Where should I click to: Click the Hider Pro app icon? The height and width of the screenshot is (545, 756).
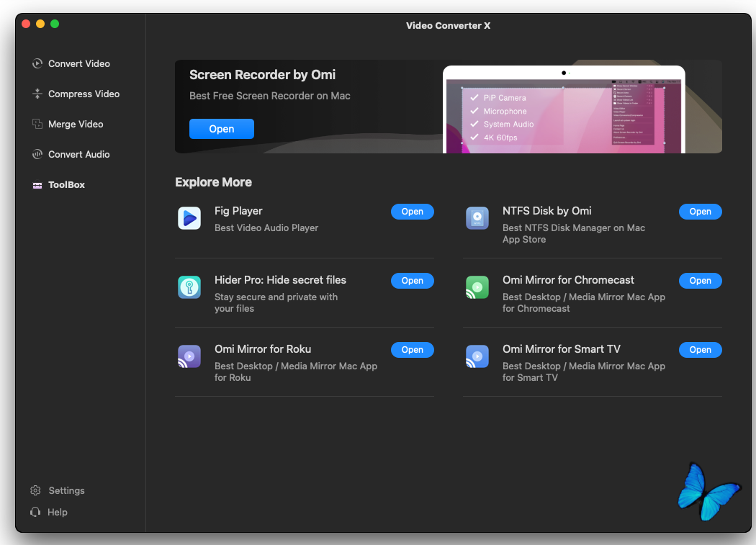[x=189, y=287]
